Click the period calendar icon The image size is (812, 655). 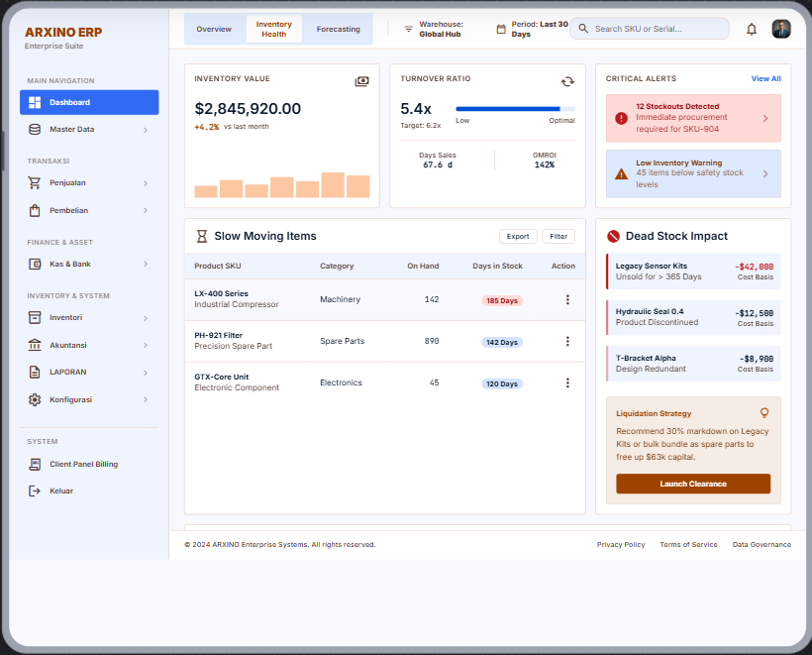click(x=501, y=29)
